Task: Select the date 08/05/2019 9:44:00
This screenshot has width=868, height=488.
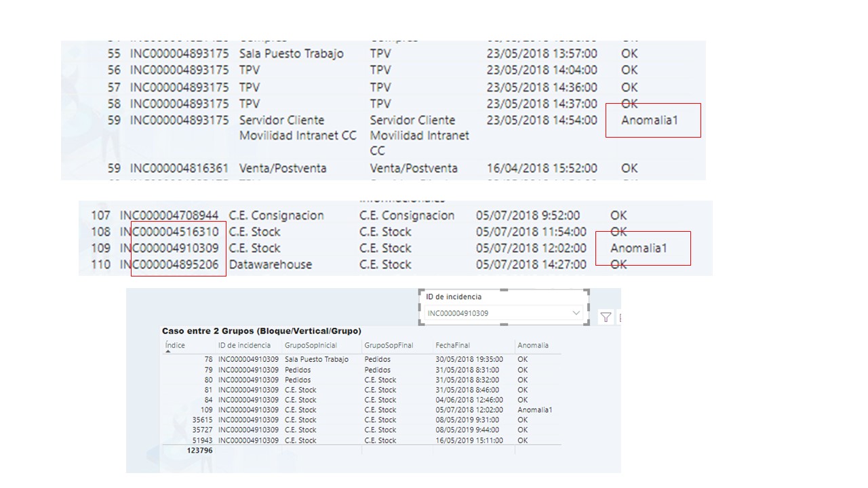Action: [467, 430]
